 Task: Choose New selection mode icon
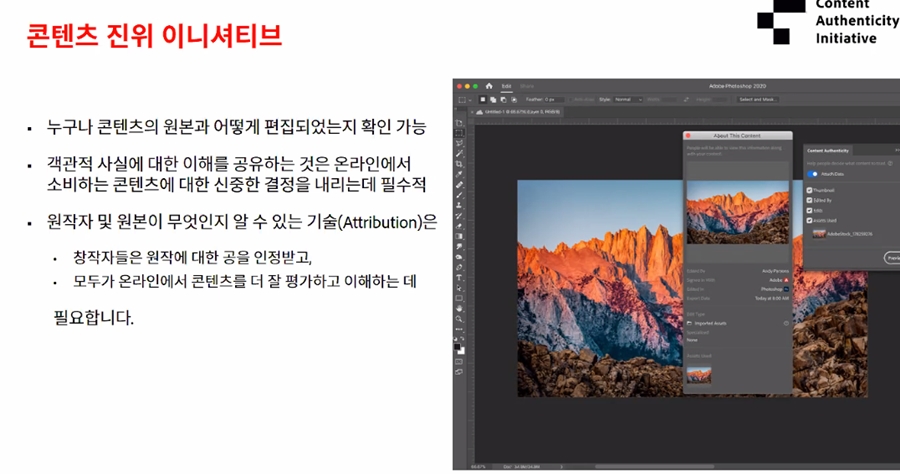[x=483, y=99]
